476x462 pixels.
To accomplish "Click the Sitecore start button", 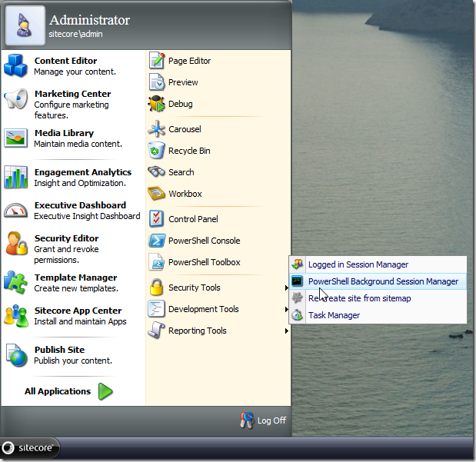I will click(29, 447).
